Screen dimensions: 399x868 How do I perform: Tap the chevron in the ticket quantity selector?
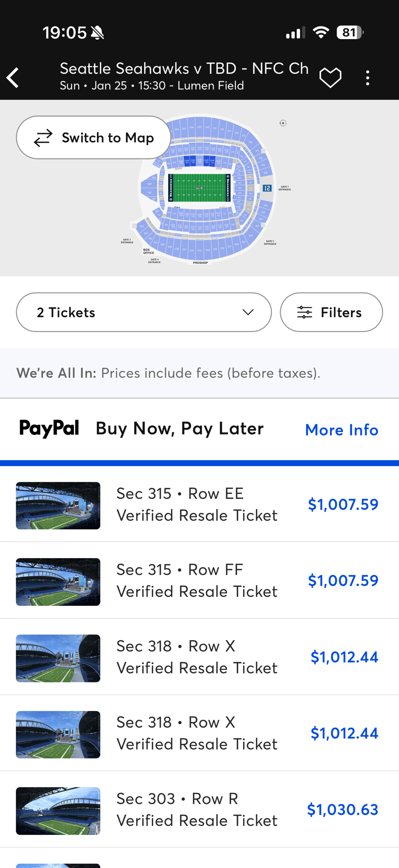click(248, 312)
